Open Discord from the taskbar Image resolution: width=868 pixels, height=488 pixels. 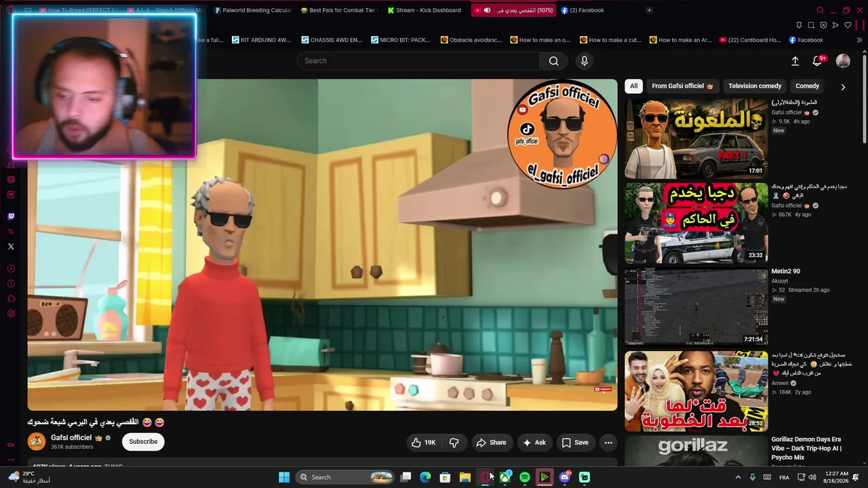pos(564,477)
